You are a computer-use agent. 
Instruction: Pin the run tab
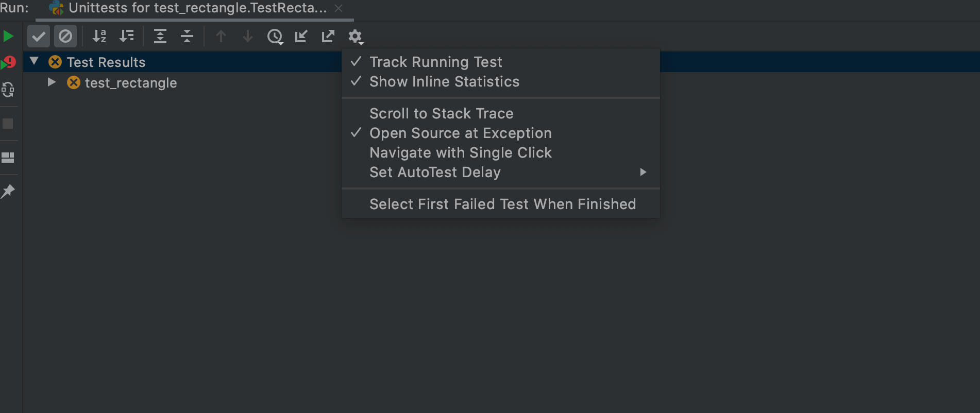click(x=8, y=191)
